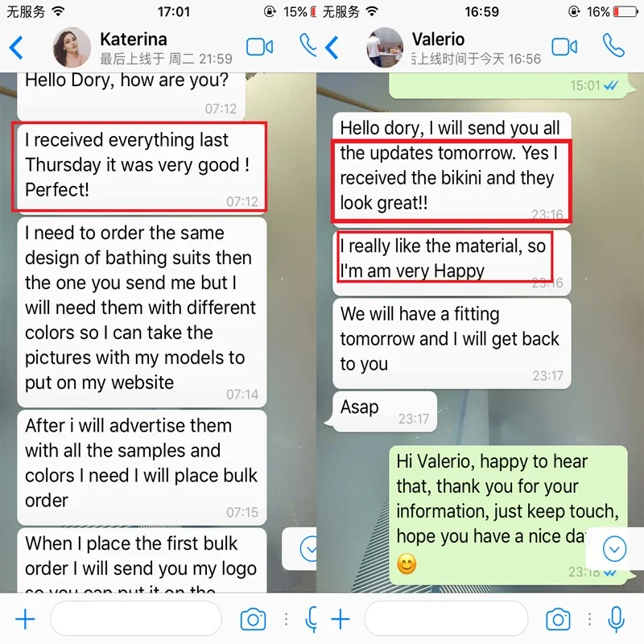Open Katerina's profile photo
This screenshot has height=644, width=644.
coord(72,47)
